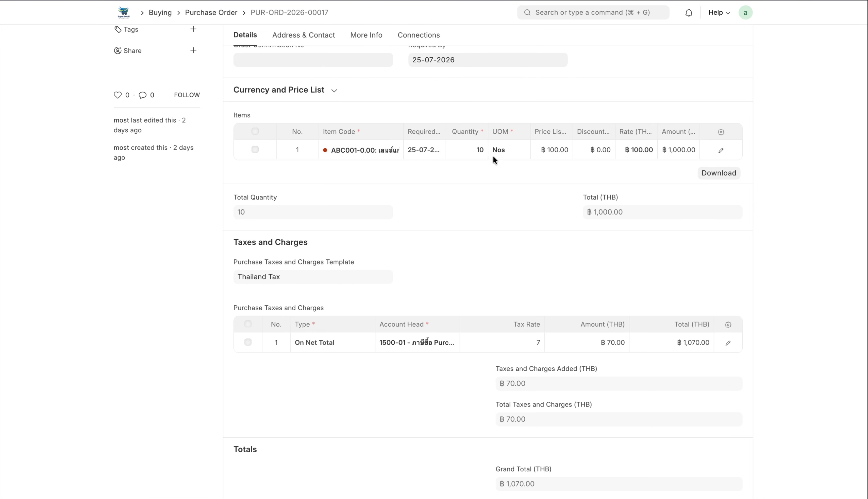Screen dimensions: 868x499
Task: Edit item row ABC001-0.00 with pencil
Action: tap(721, 150)
